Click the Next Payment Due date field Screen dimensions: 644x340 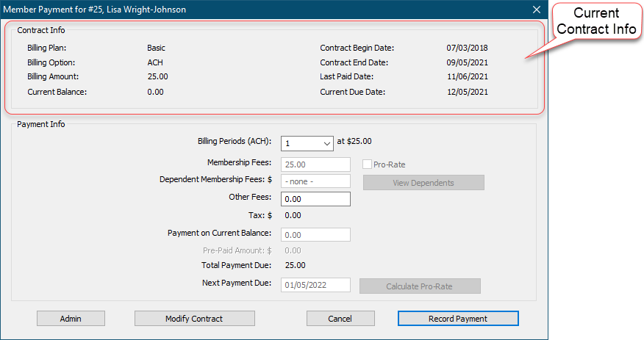[315, 286]
